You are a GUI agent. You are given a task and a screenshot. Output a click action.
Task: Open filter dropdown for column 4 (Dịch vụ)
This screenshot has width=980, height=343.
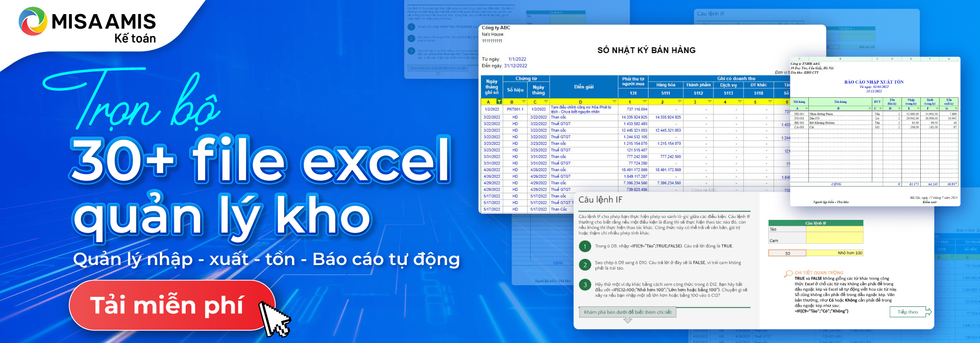[739, 101]
